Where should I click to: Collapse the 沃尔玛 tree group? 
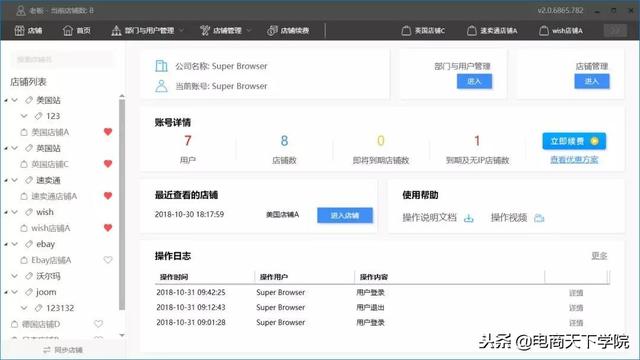coord(15,276)
